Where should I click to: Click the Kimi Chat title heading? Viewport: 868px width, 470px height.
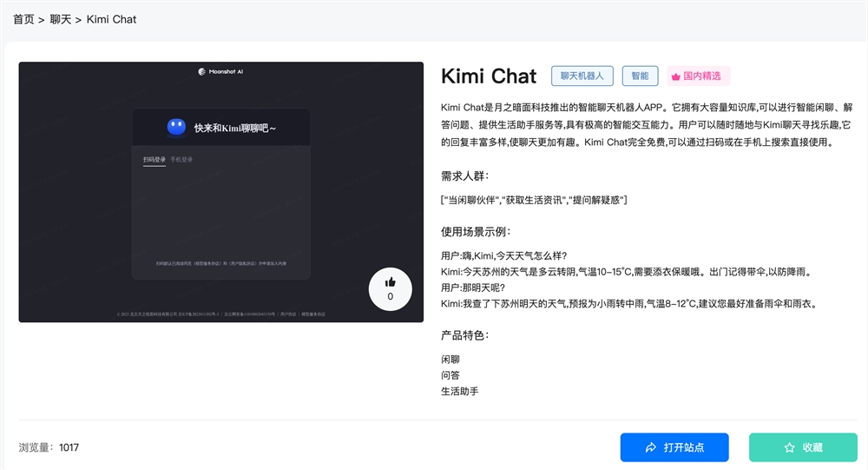[489, 76]
